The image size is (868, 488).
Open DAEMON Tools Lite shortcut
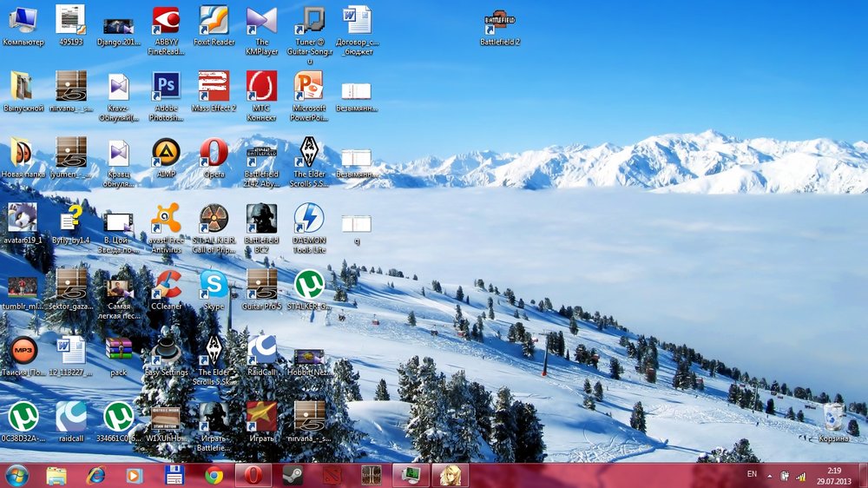(x=308, y=219)
